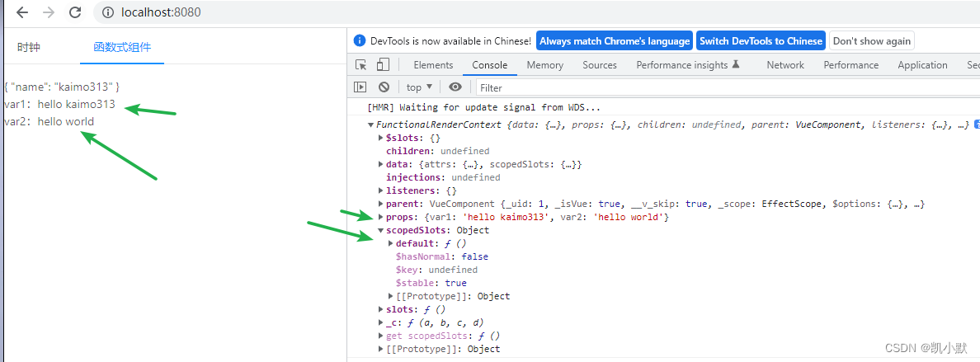Click the $hasNormal: false row

coord(442,256)
